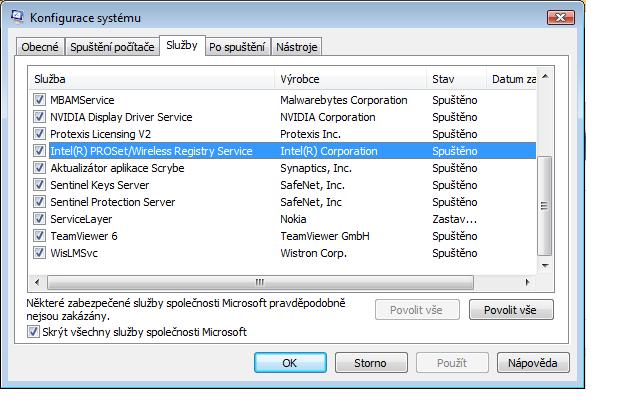The height and width of the screenshot is (400, 640).
Task: Select the MBAMService row name
Action: 82,100
